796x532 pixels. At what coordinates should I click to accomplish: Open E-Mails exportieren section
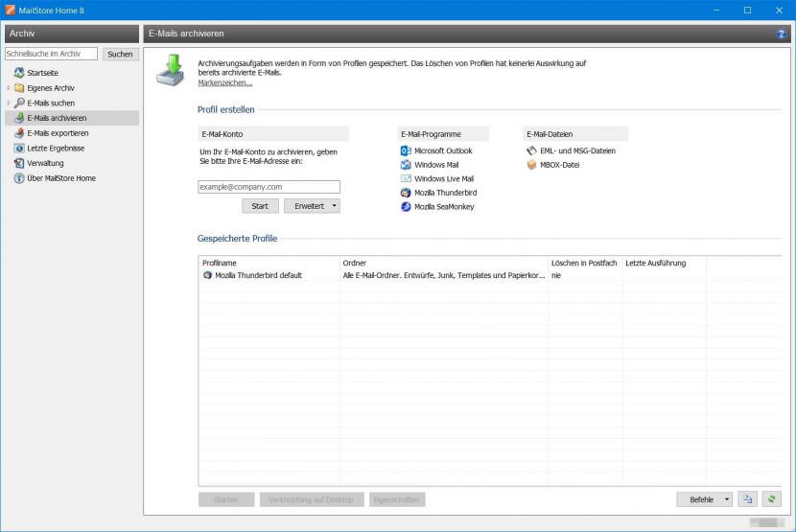(x=58, y=133)
